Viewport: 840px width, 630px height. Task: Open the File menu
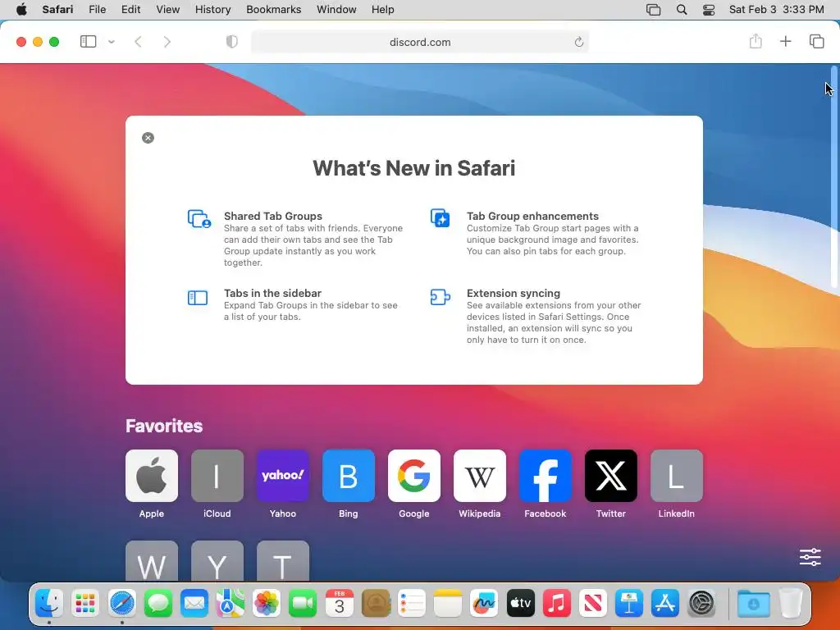pyautogui.click(x=97, y=10)
